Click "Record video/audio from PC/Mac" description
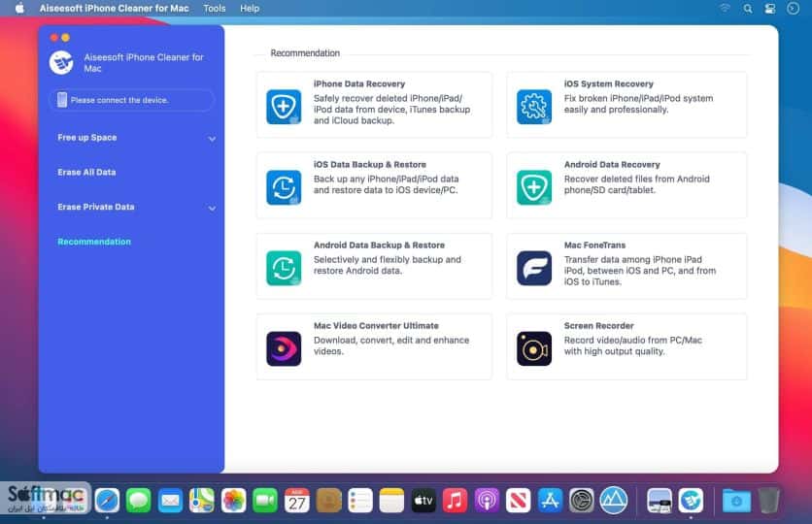Viewport: 812px width, 524px height. point(633,341)
